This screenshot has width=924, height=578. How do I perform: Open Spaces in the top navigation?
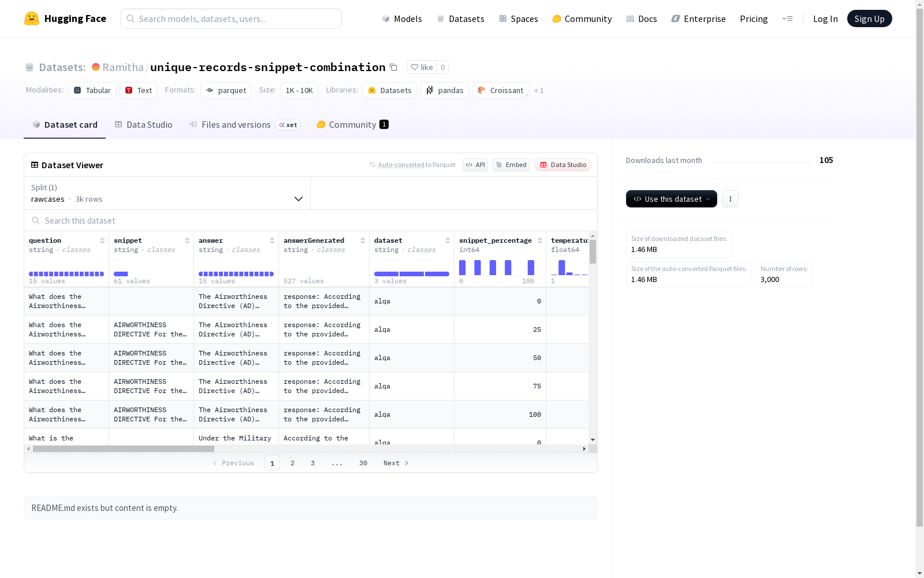click(x=518, y=18)
